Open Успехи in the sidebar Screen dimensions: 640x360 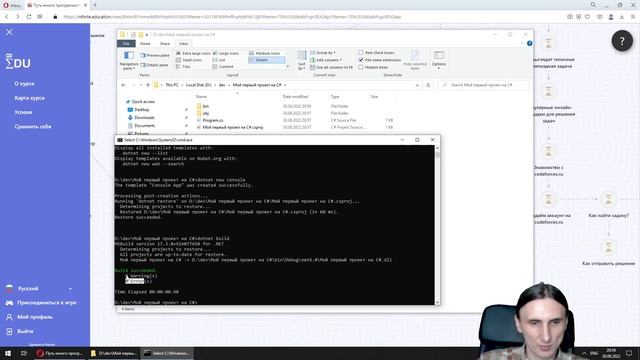coord(23,112)
